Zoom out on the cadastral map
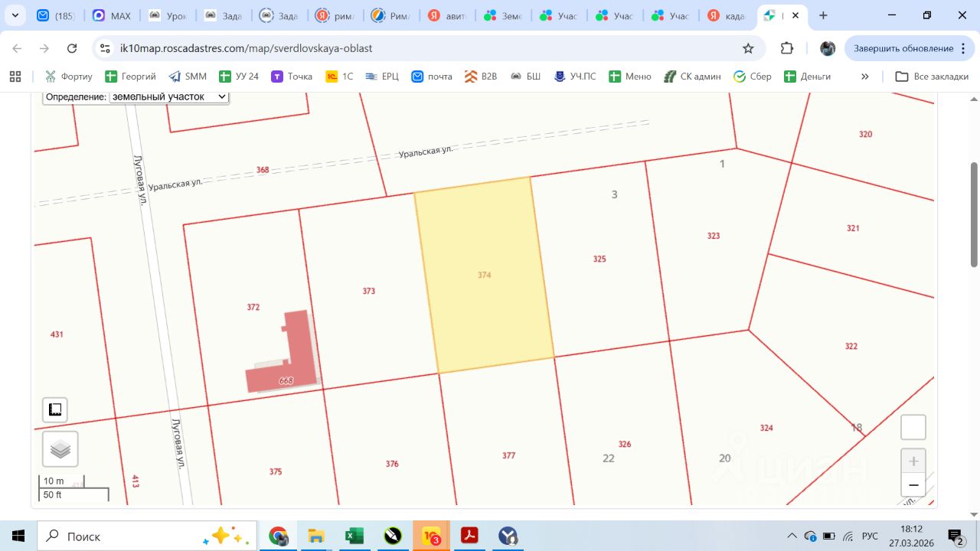 913,485
